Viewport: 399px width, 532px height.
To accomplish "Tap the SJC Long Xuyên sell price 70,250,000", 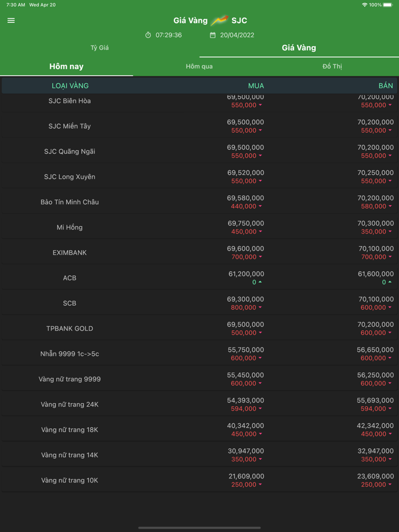I will pos(376,173).
